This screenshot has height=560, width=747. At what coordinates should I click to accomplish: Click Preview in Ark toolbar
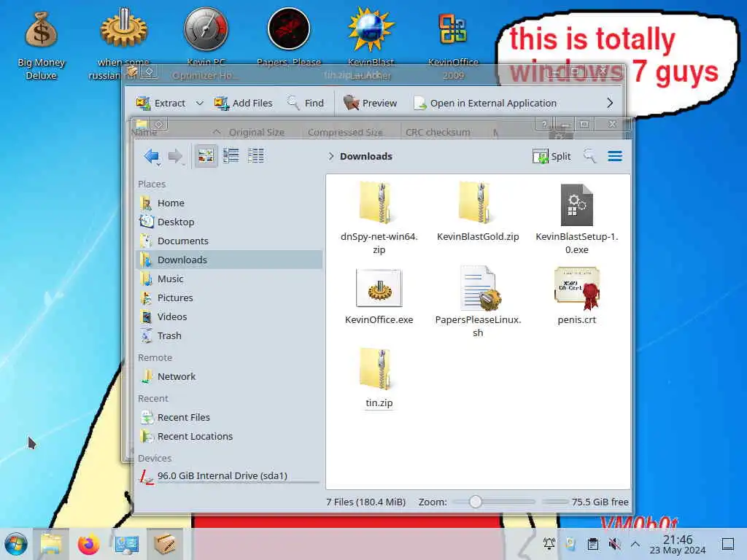click(370, 103)
